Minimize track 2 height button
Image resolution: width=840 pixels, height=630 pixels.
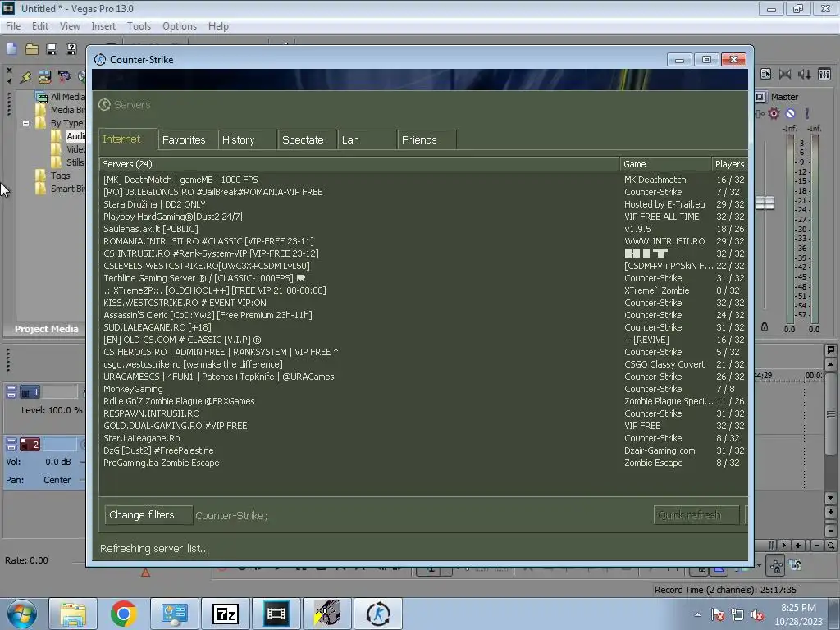11,441
